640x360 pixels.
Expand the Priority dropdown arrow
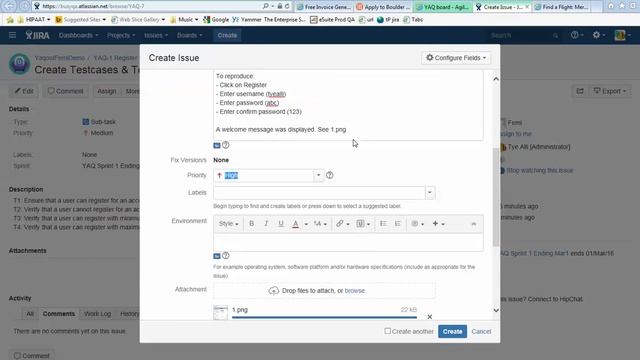[x=319, y=176]
